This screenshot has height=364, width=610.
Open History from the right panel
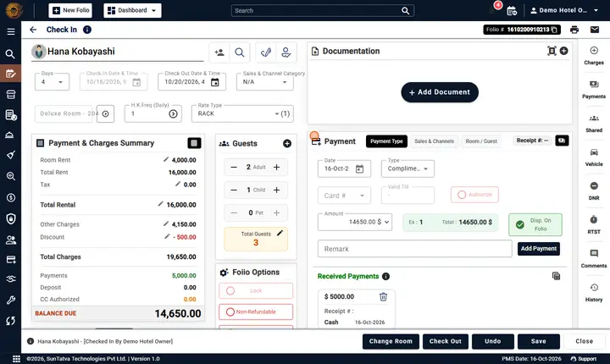(594, 292)
